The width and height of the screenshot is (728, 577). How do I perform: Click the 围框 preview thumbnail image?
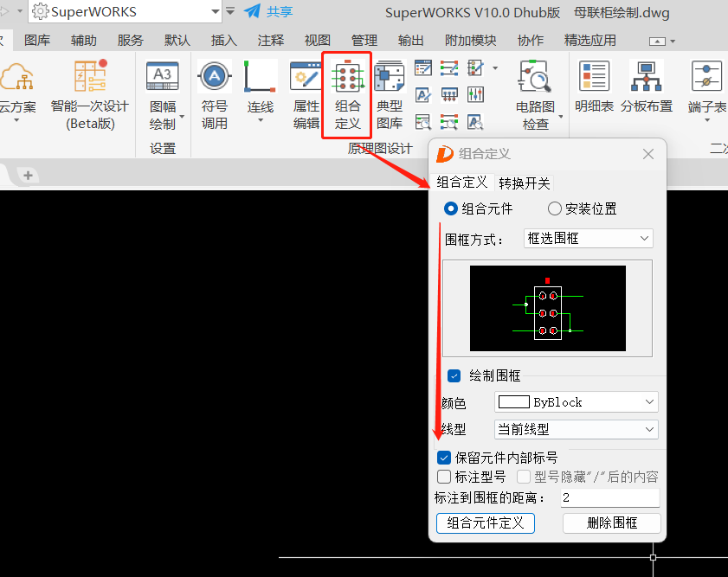click(548, 309)
